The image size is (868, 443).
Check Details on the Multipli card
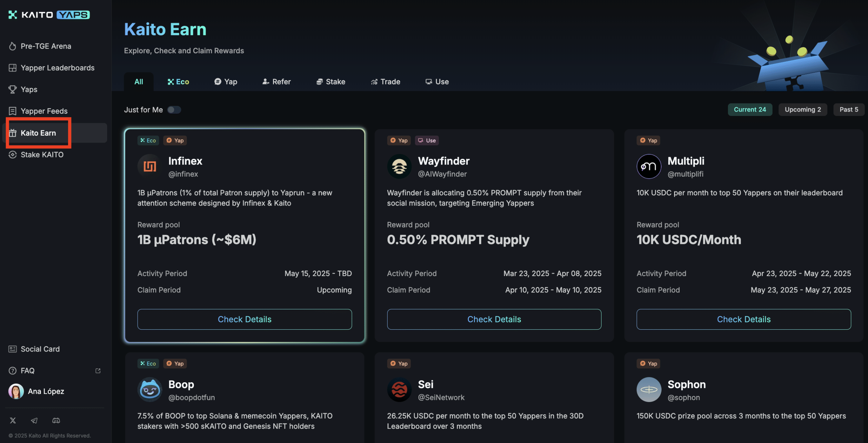[x=744, y=319]
